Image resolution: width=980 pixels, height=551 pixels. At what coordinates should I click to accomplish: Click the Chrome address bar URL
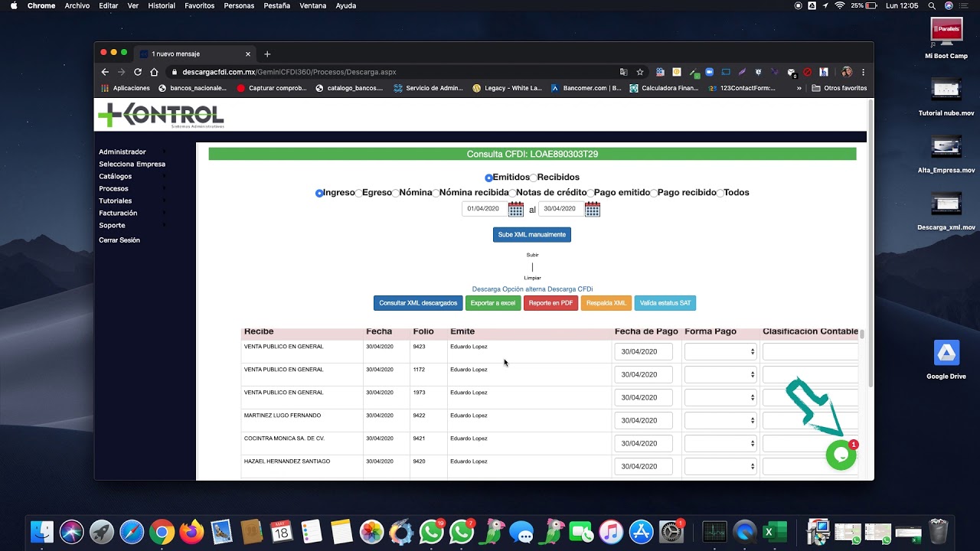click(x=289, y=72)
